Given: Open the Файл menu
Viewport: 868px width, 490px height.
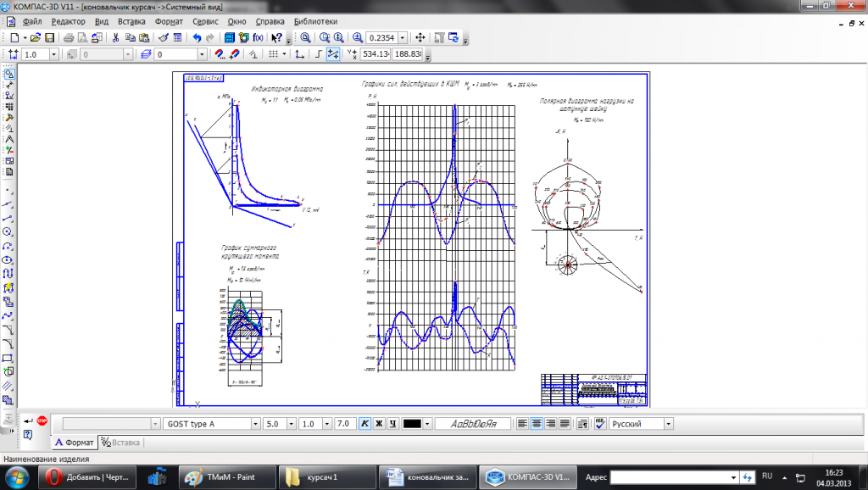Looking at the screenshot, I should pyautogui.click(x=32, y=21).
